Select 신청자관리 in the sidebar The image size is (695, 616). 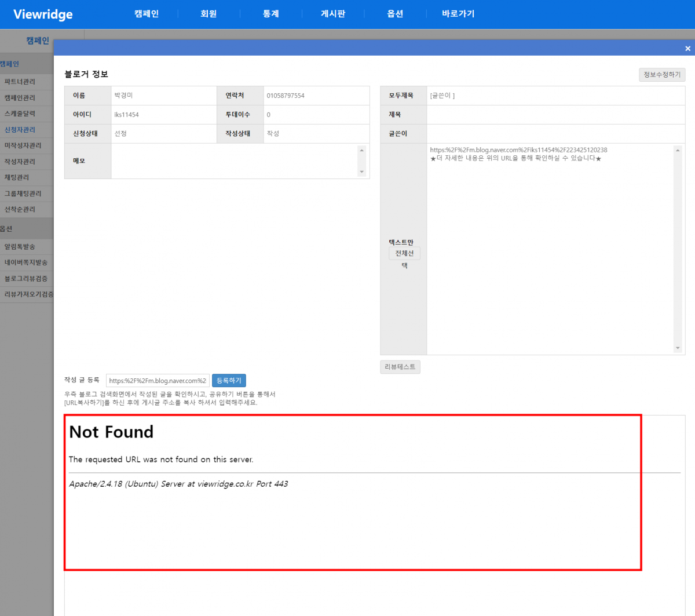click(20, 130)
